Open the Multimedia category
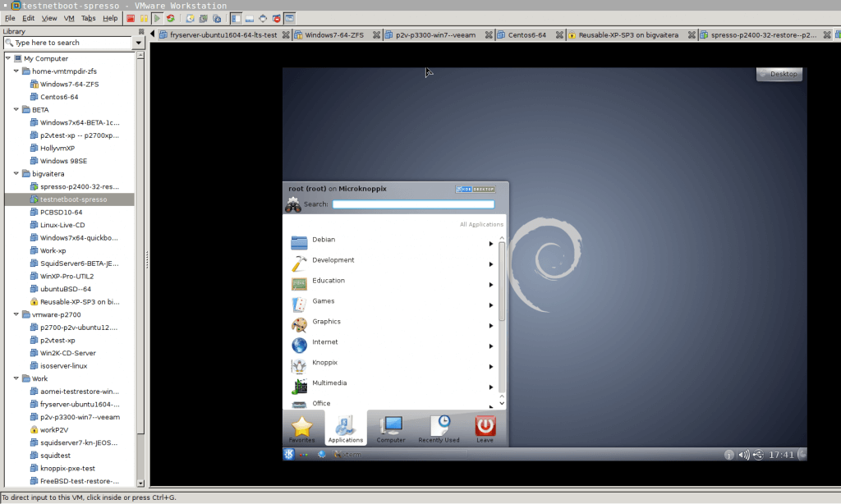The width and height of the screenshot is (841, 504). pyautogui.click(x=393, y=386)
